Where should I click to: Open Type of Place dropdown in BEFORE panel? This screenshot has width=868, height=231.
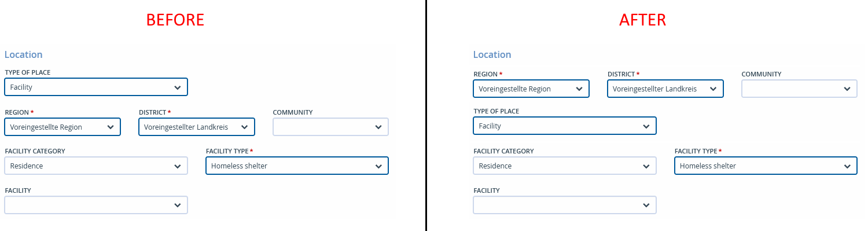pos(96,87)
